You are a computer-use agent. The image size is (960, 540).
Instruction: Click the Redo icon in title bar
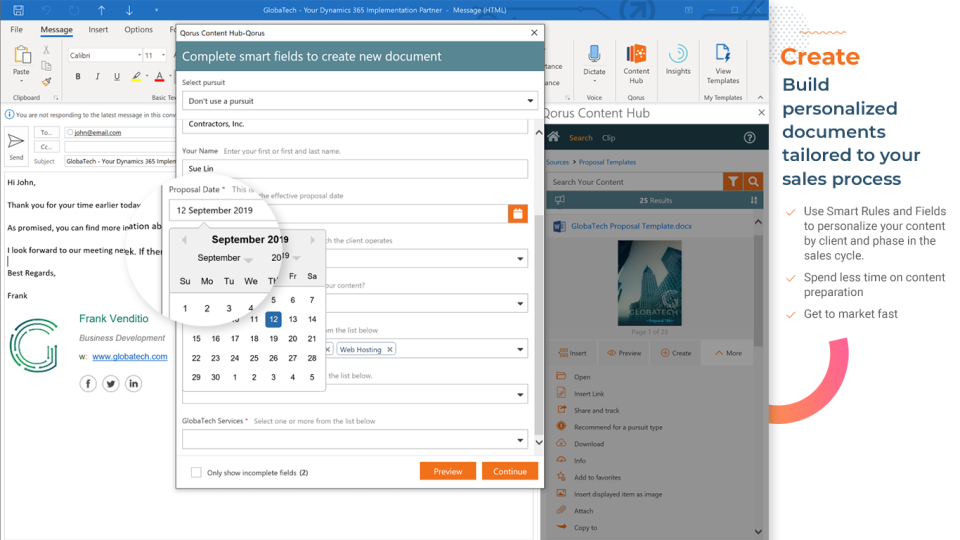point(74,10)
